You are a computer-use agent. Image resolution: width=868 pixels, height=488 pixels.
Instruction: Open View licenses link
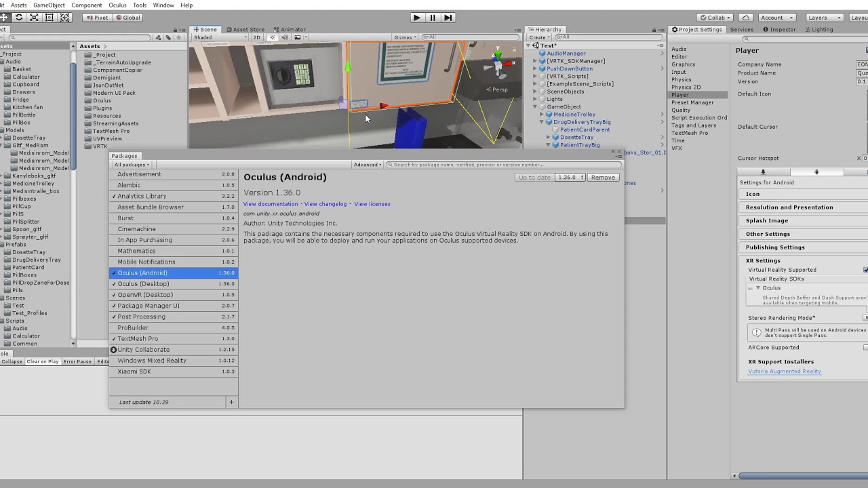[x=372, y=204]
